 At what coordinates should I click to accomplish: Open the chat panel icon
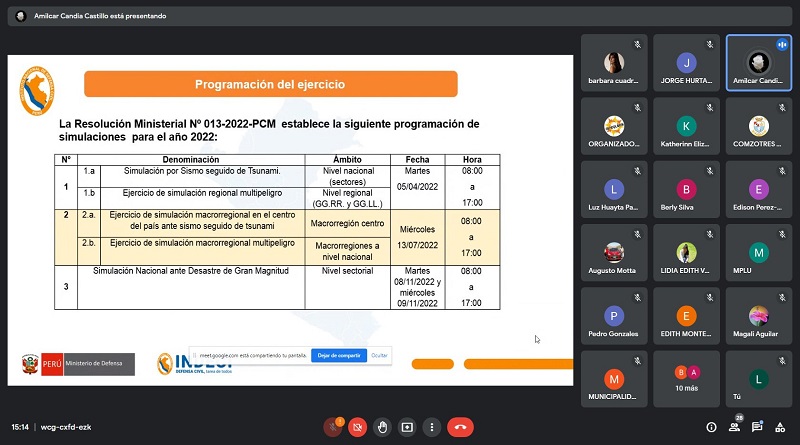point(757,427)
